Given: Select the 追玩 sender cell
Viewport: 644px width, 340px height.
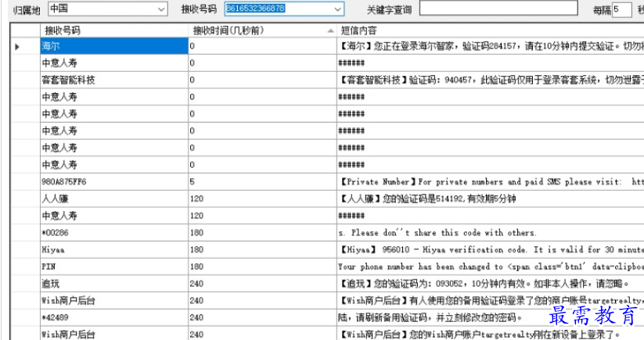Looking at the screenshot, I should 114,284.
